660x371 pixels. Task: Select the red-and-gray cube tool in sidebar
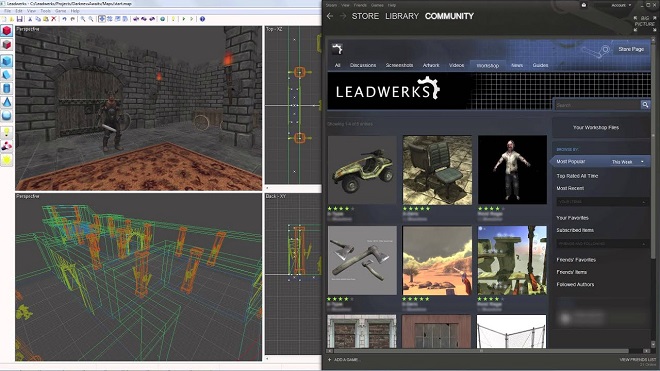tap(7, 45)
